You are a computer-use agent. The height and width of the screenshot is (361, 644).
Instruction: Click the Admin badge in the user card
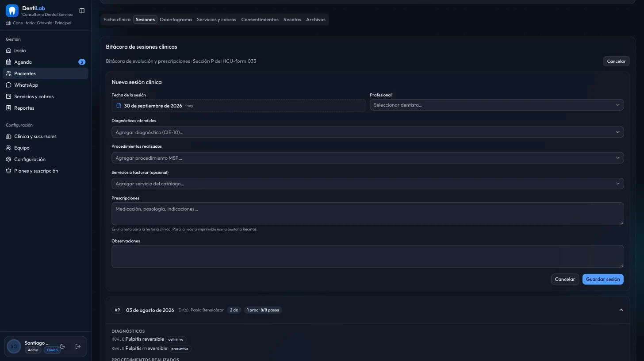click(x=33, y=350)
